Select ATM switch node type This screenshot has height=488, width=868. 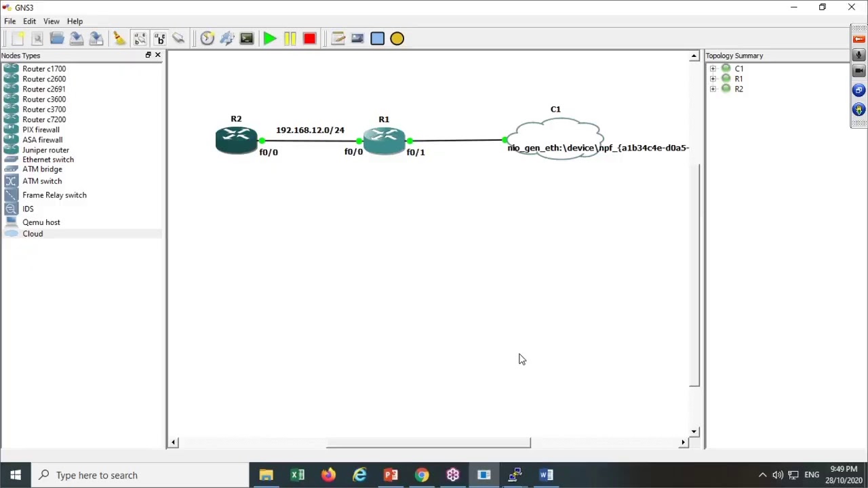pyautogui.click(x=42, y=181)
